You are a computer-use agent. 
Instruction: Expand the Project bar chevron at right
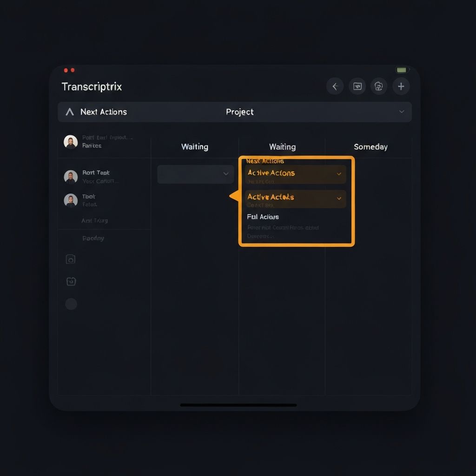pyautogui.click(x=402, y=112)
